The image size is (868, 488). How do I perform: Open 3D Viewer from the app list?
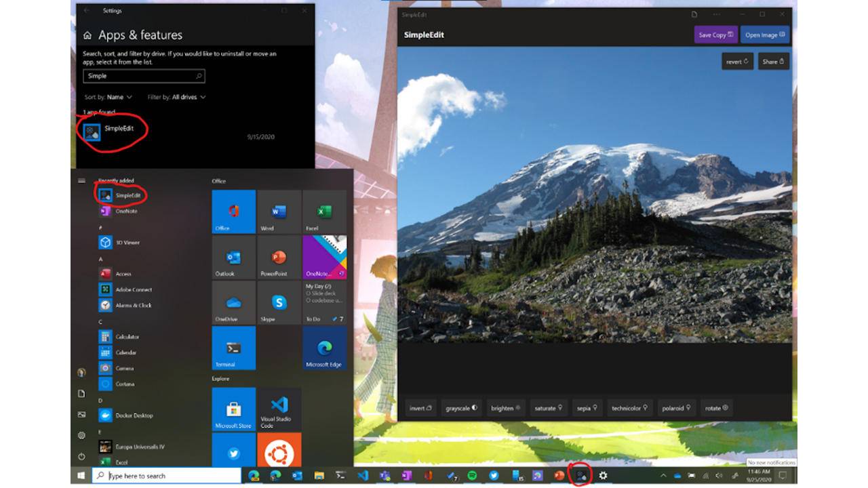pos(120,242)
